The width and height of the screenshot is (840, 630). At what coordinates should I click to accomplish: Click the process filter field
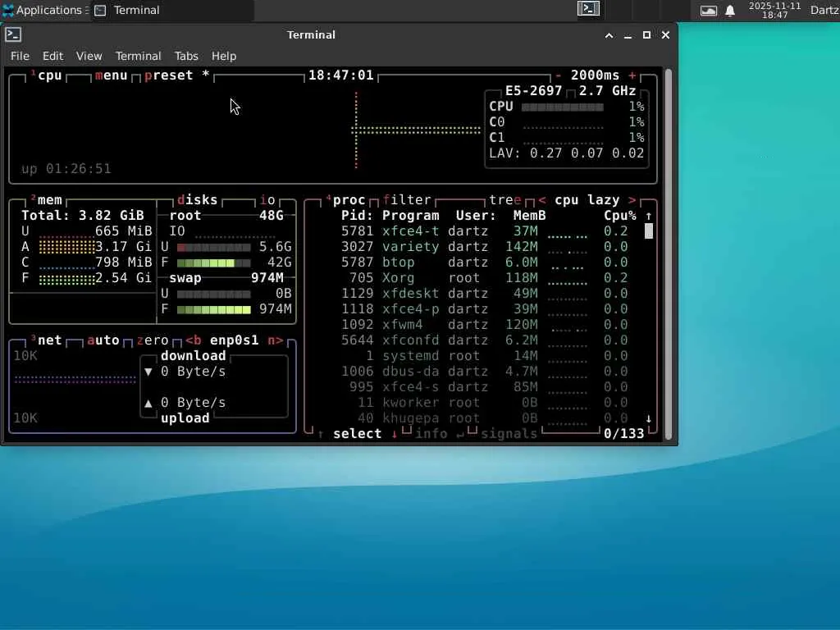(x=407, y=200)
